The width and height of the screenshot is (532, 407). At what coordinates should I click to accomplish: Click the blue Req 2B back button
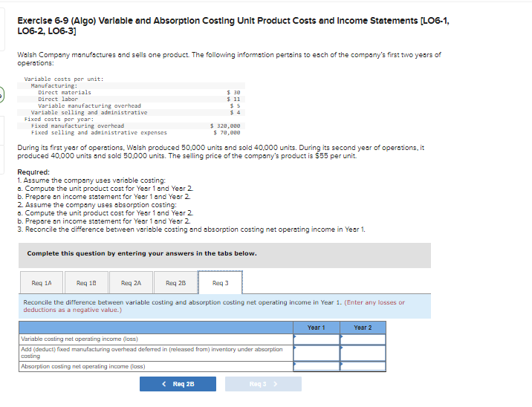tap(178, 384)
